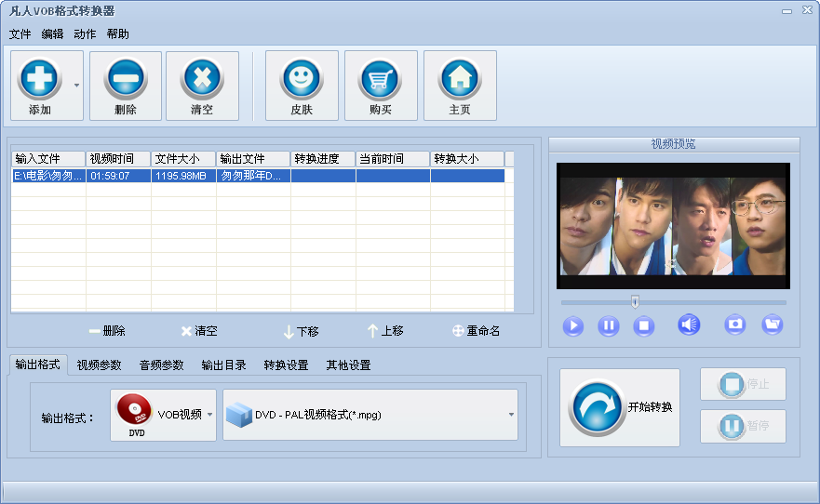
Task: Click the video preview seek slider
Action: 673,302
